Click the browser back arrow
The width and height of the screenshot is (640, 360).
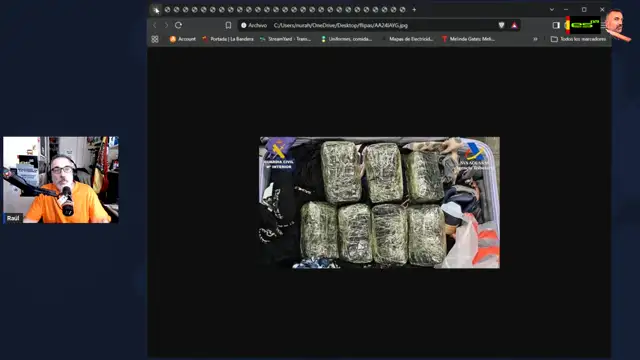point(155,25)
